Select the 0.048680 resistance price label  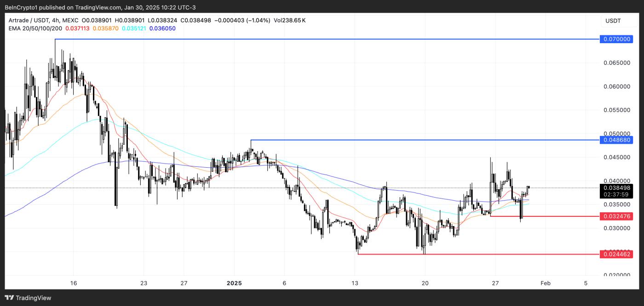point(616,140)
